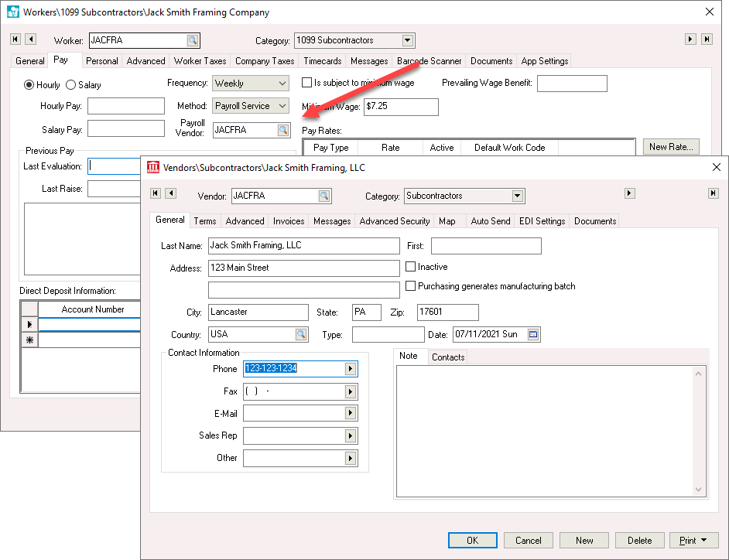Click the Worker lookup magnifier icon

pos(192,40)
